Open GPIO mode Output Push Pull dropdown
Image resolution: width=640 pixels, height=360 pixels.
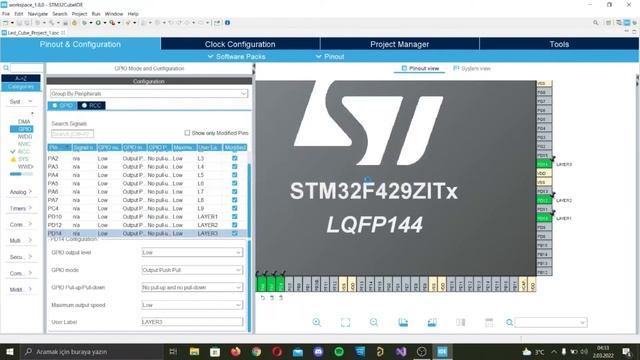click(x=192, y=270)
